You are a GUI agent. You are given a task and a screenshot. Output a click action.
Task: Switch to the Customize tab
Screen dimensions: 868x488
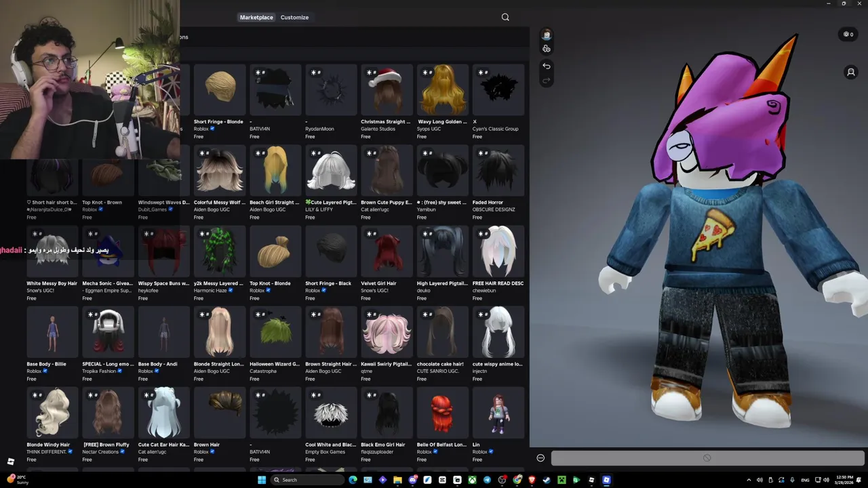click(294, 17)
